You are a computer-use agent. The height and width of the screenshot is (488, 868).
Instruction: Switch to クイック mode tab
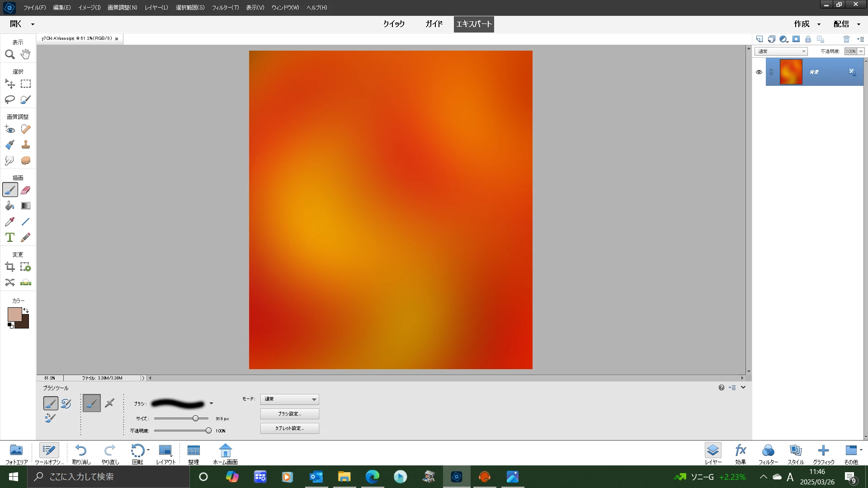point(394,24)
